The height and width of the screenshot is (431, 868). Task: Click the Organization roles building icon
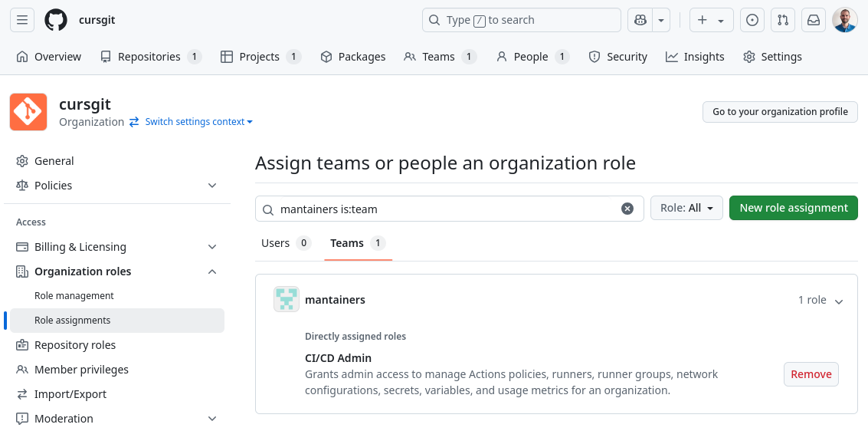[x=22, y=271]
